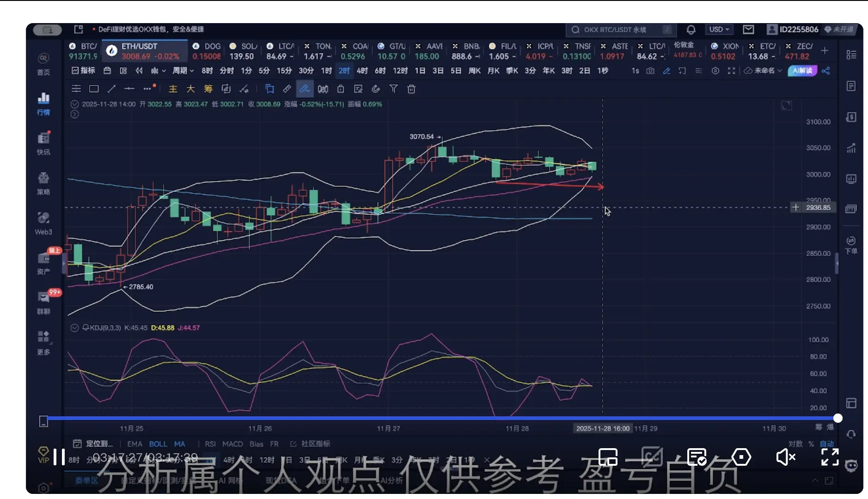Open the 更多 more apps icon
The width and height of the screenshot is (868, 499).
(43, 343)
